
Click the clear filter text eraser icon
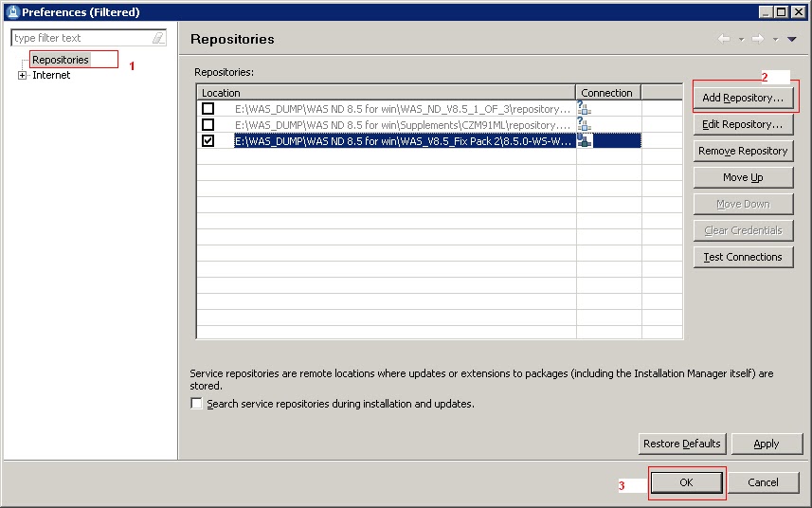click(158, 38)
